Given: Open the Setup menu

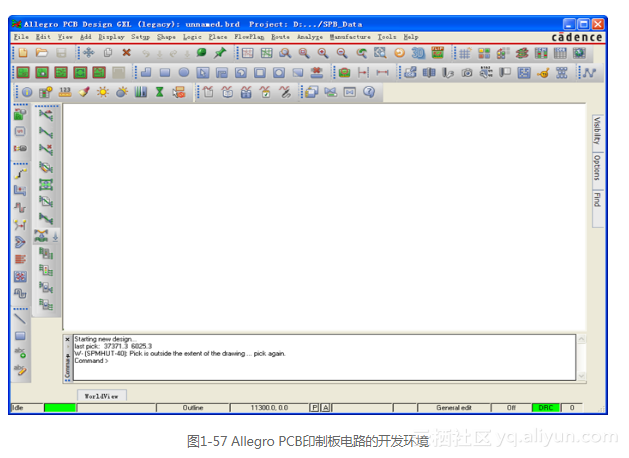Looking at the screenshot, I should coord(140,37).
